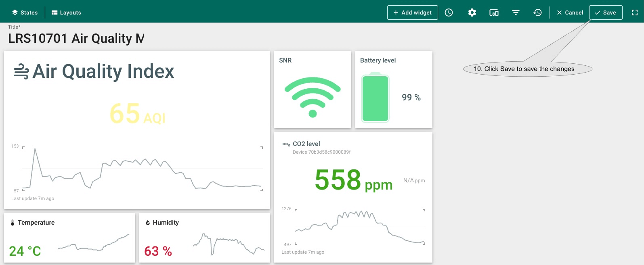Open the Layouts menu
This screenshot has width=644, height=265.
pos(66,13)
